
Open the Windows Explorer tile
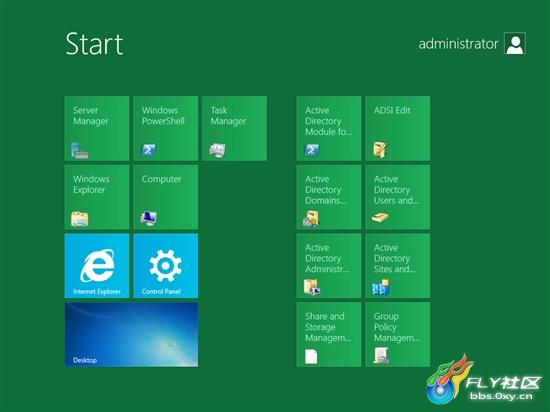pos(97,197)
